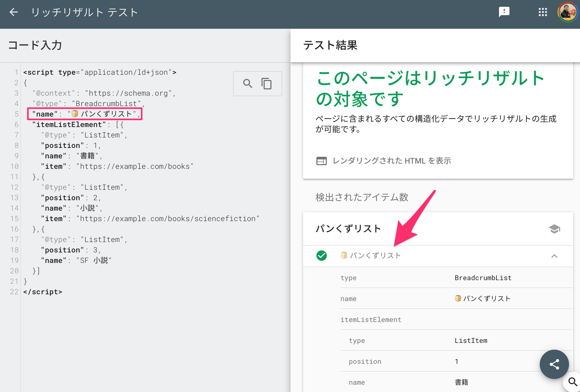Viewport: 580px width, 392px height.
Task: Click the リッチリザルト テスト title
Action: pyautogui.click(x=84, y=12)
